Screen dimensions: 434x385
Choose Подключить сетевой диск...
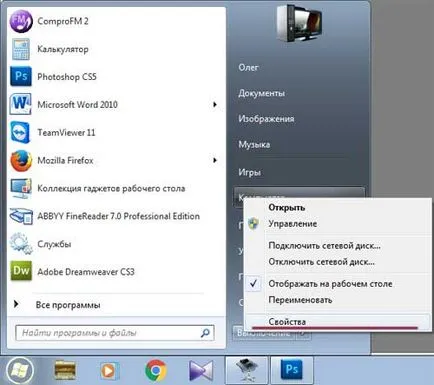(x=324, y=246)
